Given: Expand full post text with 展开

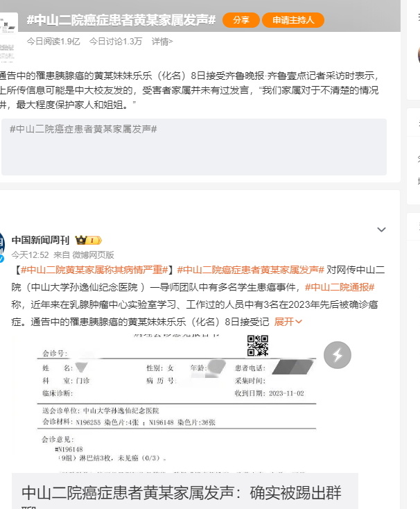Looking at the screenshot, I should click(x=288, y=322).
